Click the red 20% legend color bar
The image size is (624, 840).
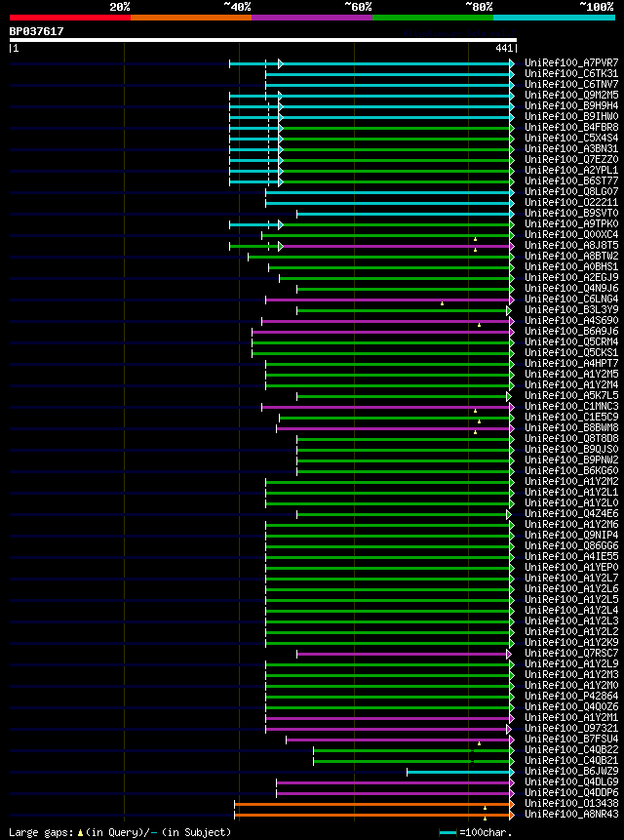70,18
